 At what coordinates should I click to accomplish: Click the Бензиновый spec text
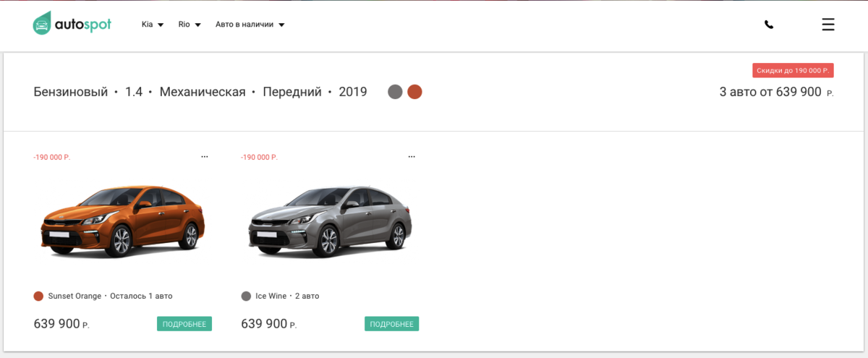click(x=71, y=92)
